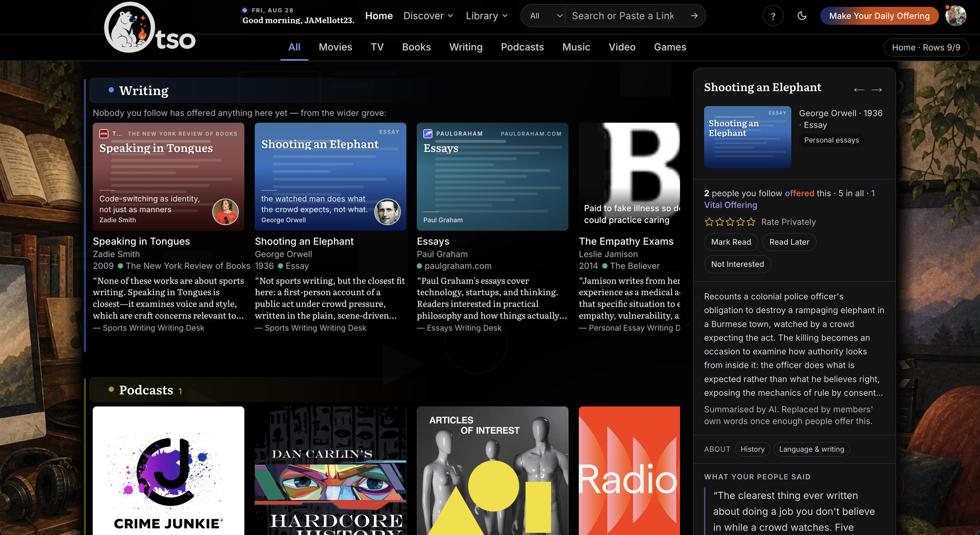This screenshot has width=980, height=535.
Task: Open the Podcasts section heading
Action: 146,390
